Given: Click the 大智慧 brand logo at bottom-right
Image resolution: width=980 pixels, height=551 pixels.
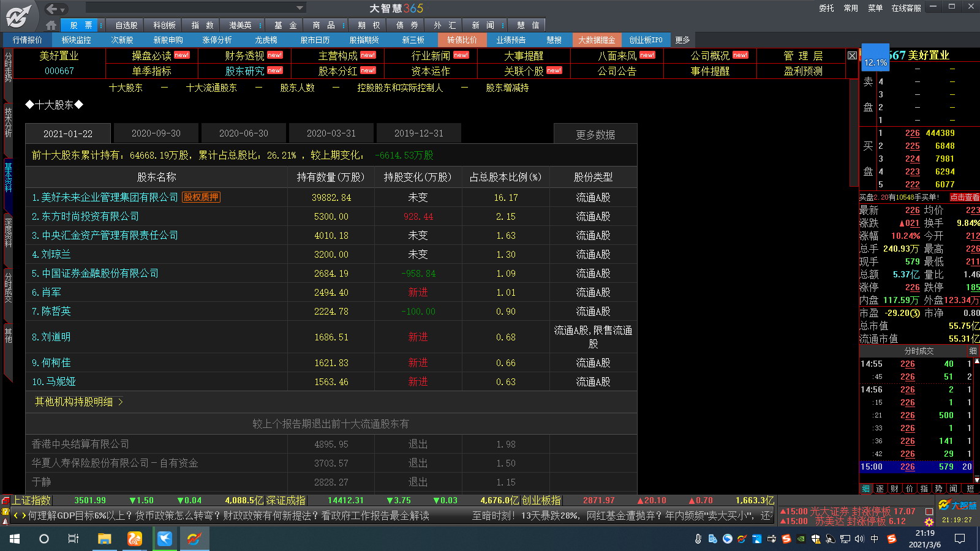Looking at the screenshot, I should [957, 505].
